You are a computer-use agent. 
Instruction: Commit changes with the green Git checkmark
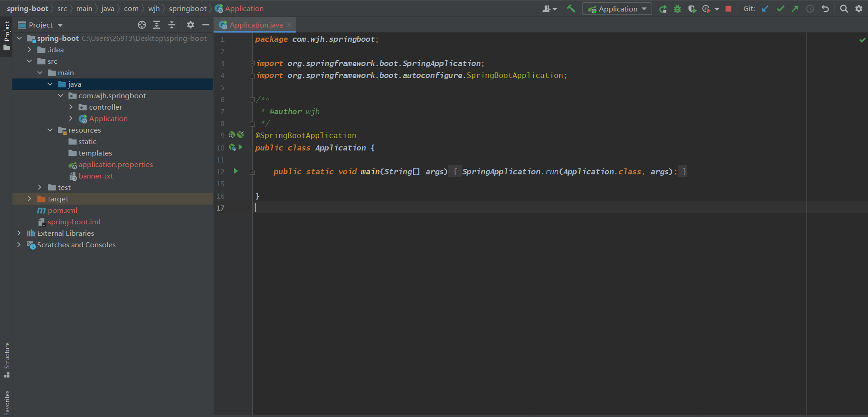click(780, 9)
